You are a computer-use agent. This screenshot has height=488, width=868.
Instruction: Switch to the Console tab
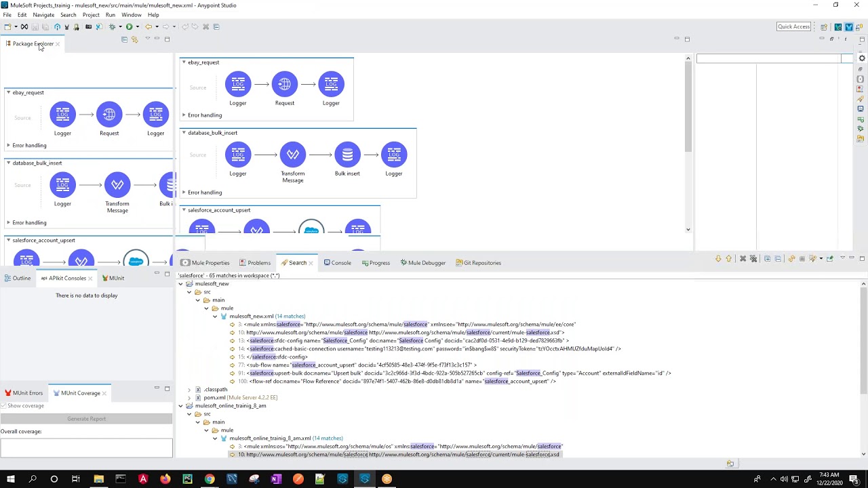click(337, 263)
